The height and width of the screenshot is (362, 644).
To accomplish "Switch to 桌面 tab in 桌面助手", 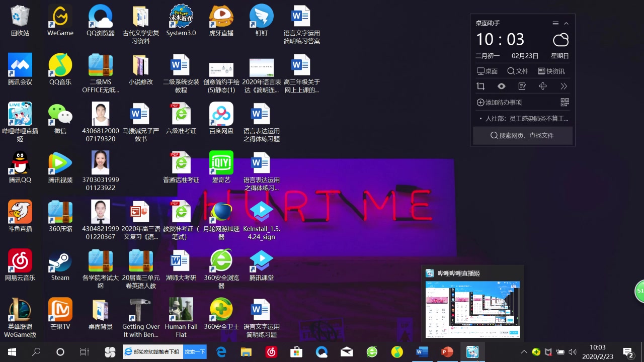I will 487,71.
